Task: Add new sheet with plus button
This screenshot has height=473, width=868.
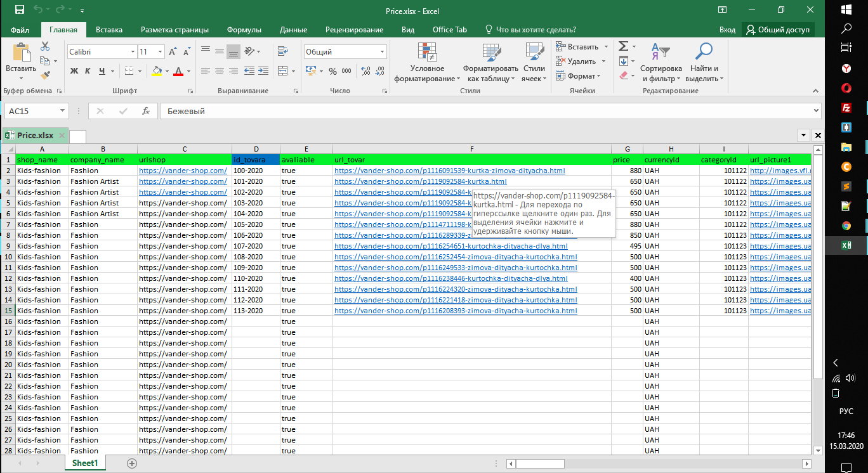Action: click(x=132, y=463)
